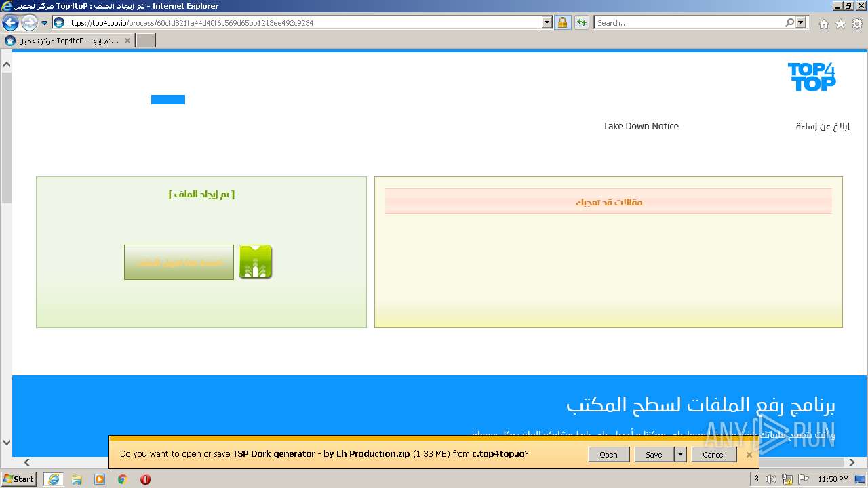The image size is (868, 488).
Task: Open the Tools gear icon
Action: 857,24
